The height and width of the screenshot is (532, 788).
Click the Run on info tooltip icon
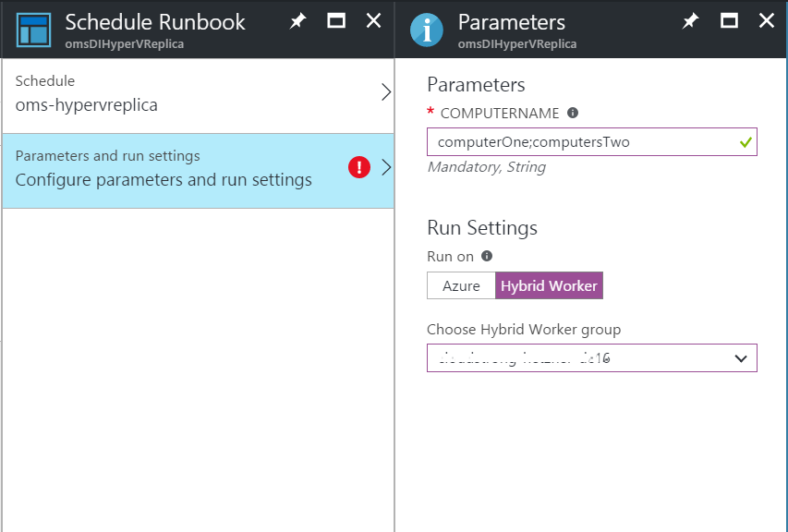(487, 256)
